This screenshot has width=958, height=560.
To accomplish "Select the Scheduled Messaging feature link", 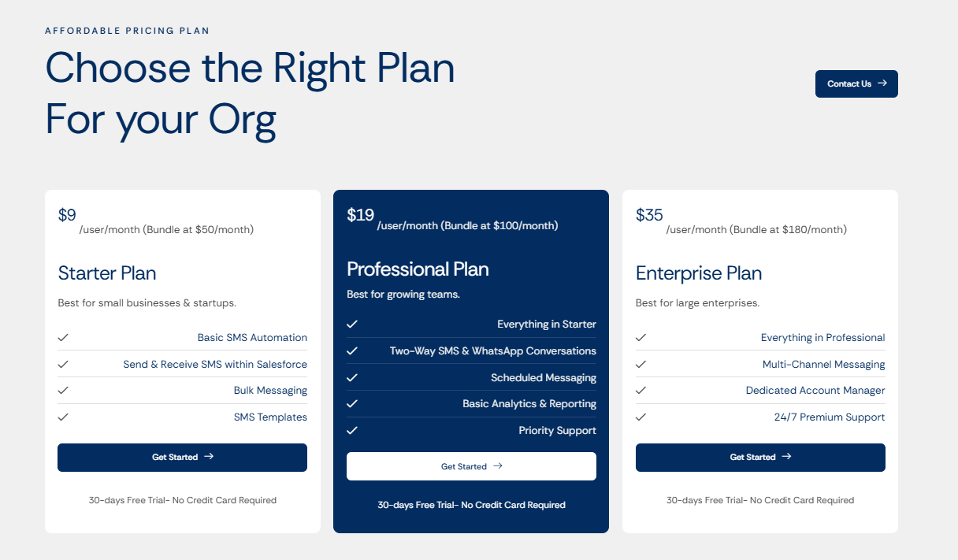I will coord(544,377).
